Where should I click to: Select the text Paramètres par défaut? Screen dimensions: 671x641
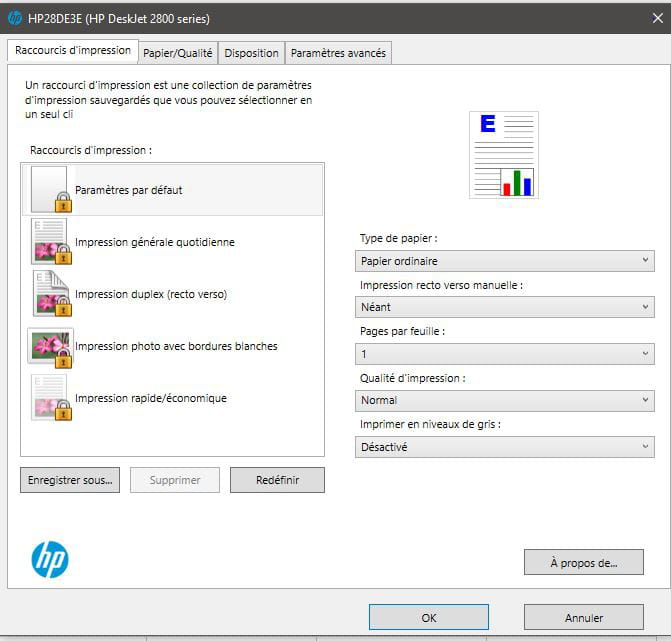(128, 190)
